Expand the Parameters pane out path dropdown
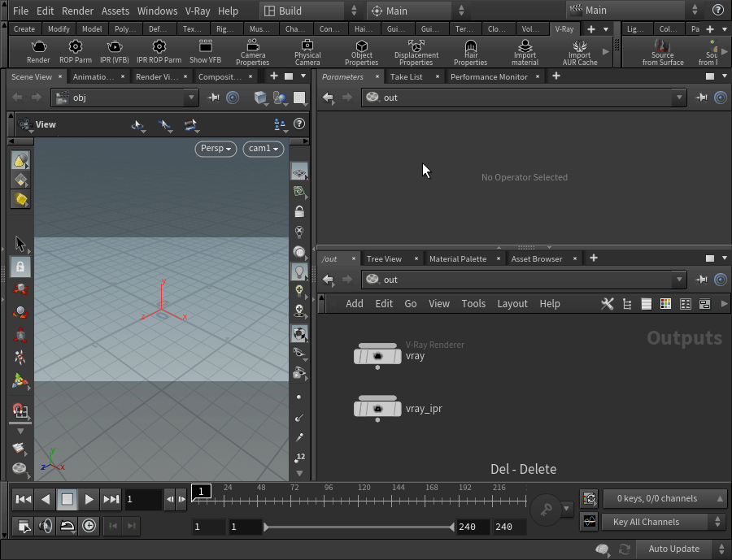Viewport: 732px width, 560px height. pyautogui.click(x=679, y=98)
